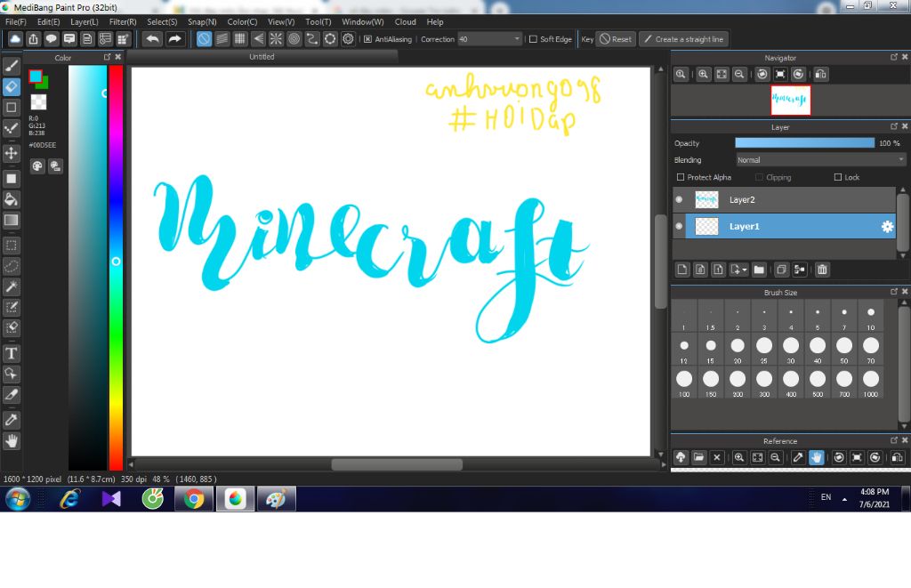This screenshot has width=911, height=588.
Task: Open Layer1 settings gear
Action: [x=887, y=227]
